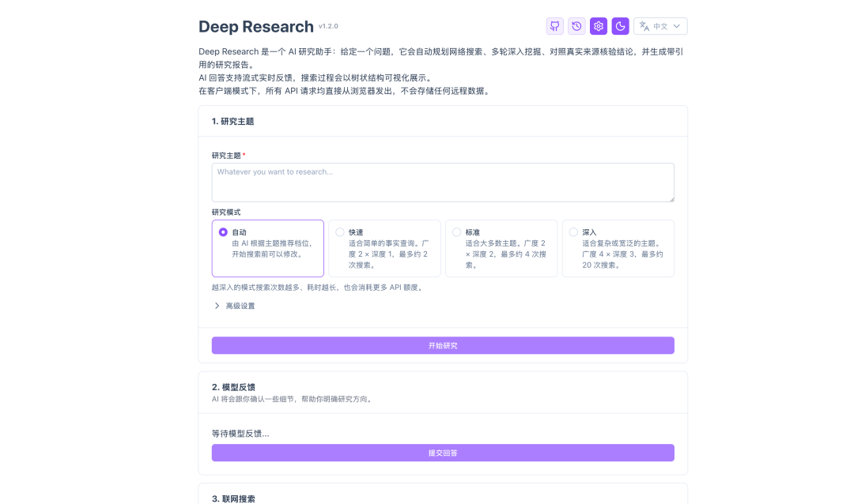The width and height of the screenshot is (854, 504).
Task: Click the 开始研究 start button
Action: [443, 346]
